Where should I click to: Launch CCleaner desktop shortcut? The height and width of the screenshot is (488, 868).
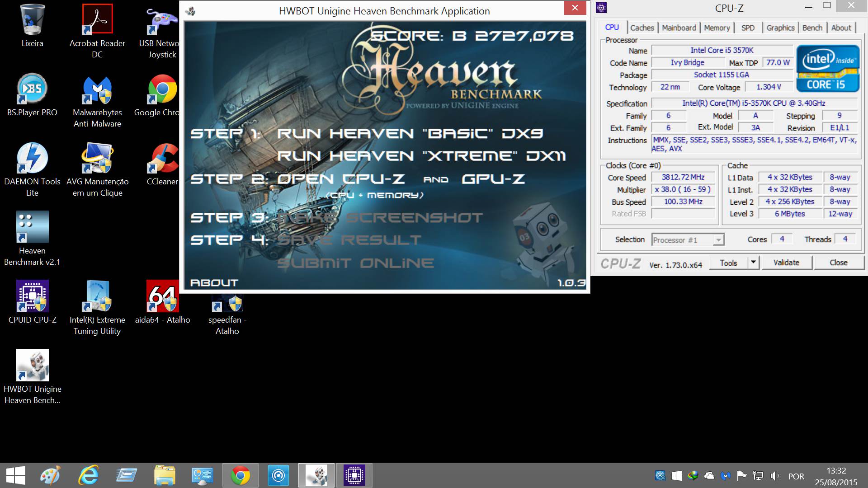pos(162,164)
